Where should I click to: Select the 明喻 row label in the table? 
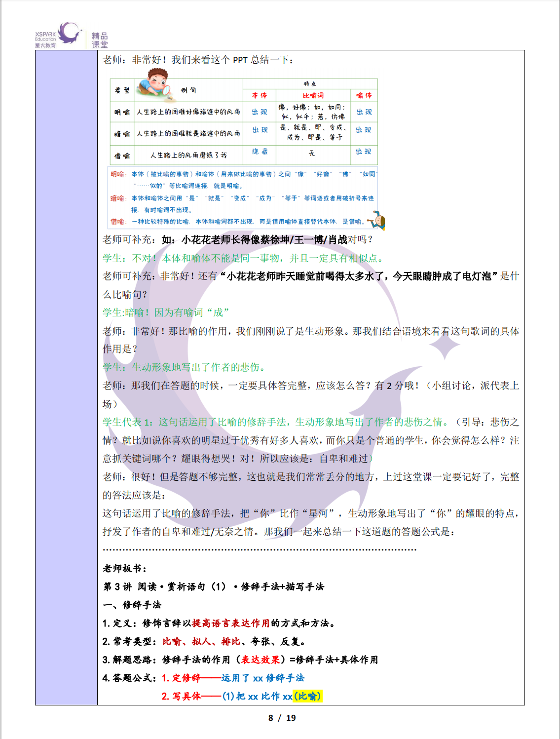point(122,112)
